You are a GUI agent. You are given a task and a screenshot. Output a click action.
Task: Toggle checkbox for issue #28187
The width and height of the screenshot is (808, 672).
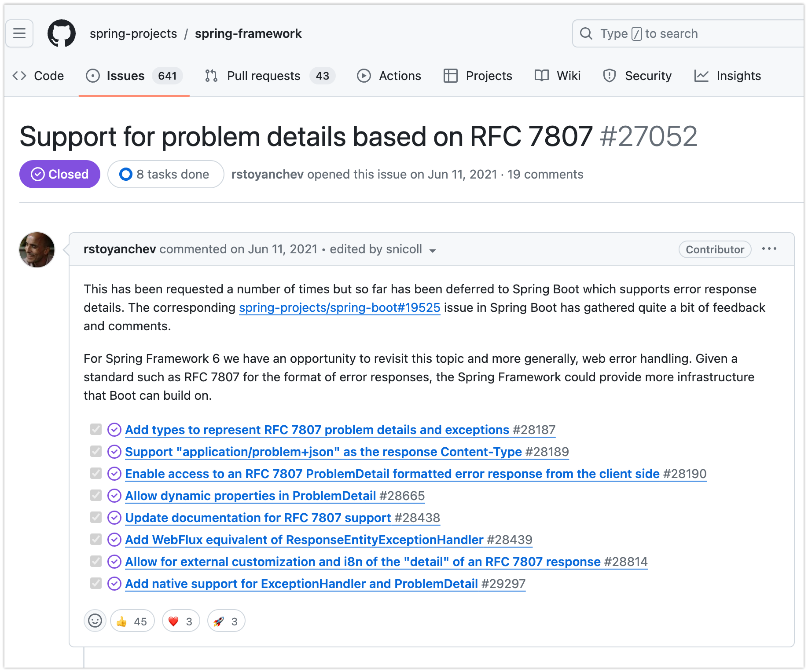click(96, 429)
